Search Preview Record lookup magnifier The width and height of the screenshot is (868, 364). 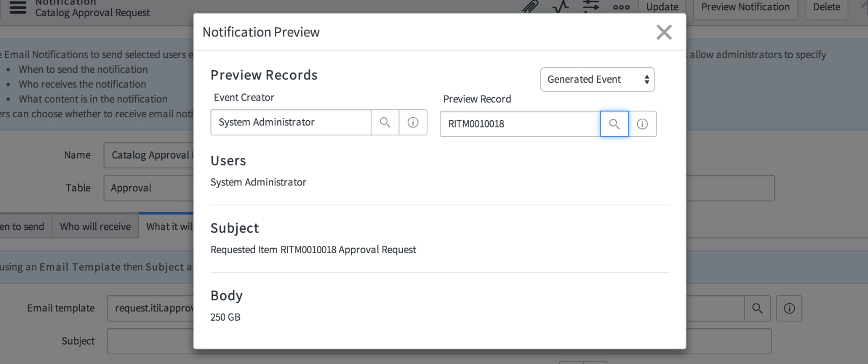pyautogui.click(x=614, y=124)
